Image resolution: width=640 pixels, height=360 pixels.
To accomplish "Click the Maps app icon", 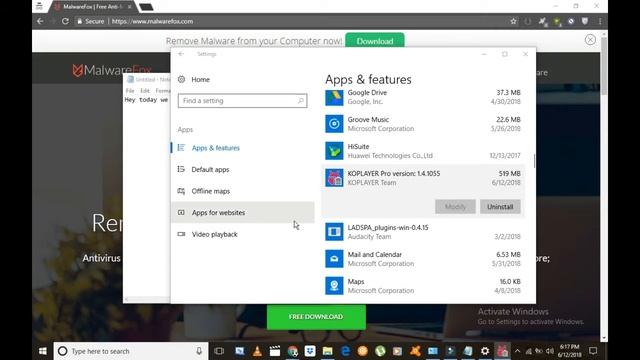I will [x=334, y=286].
